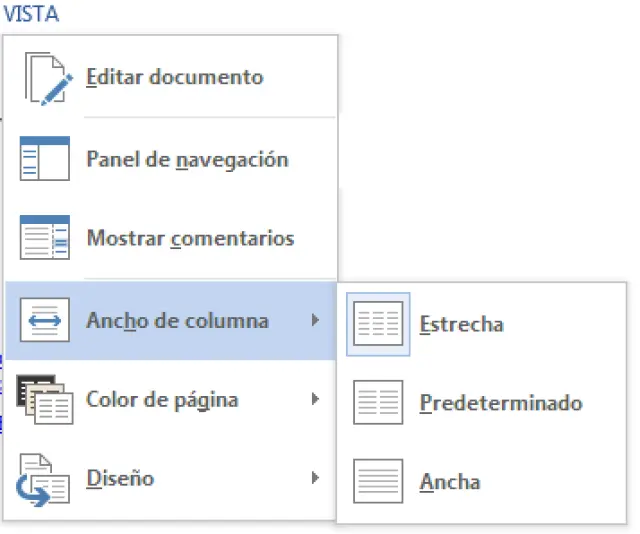The height and width of the screenshot is (534, 640).
Task: Open the VISTA tab
Action: coord(29,14)
